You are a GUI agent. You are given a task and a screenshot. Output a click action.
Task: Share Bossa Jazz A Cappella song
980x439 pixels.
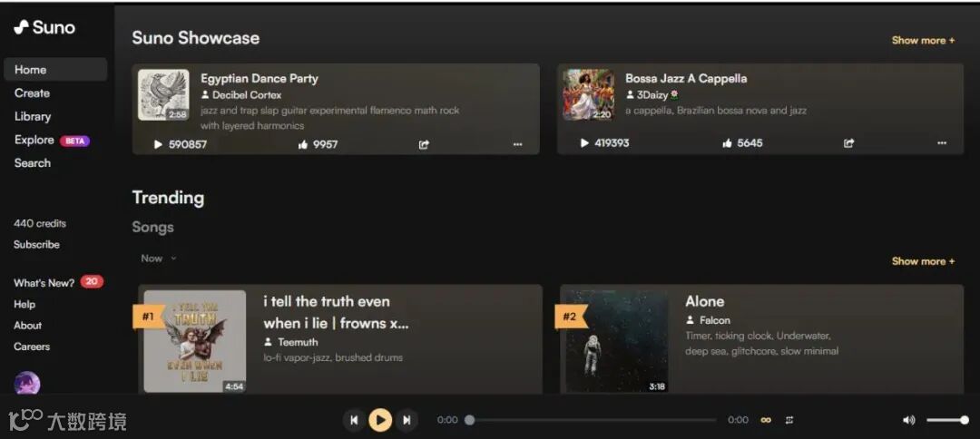(x=848, y=143)
